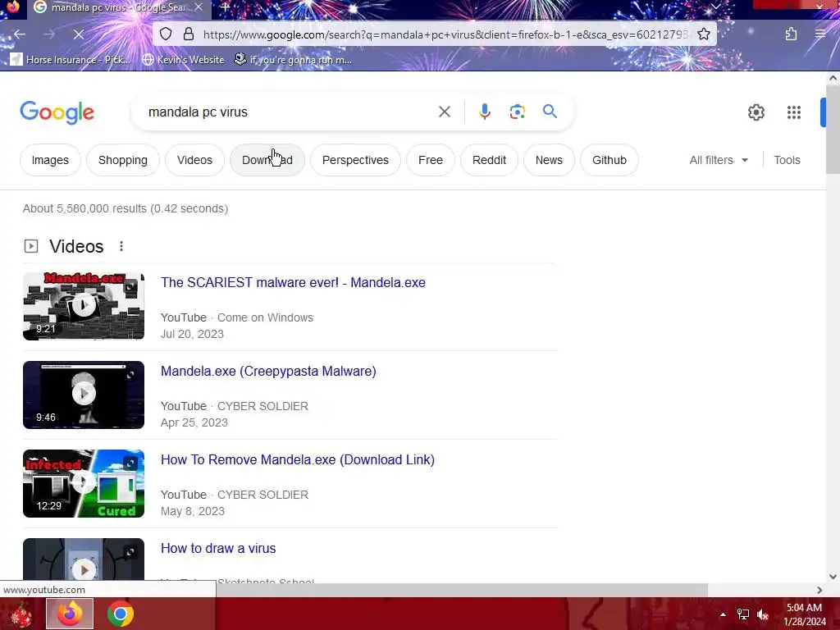
Task: Apply the Reddit filter chip
Action: tap(489, 160)
